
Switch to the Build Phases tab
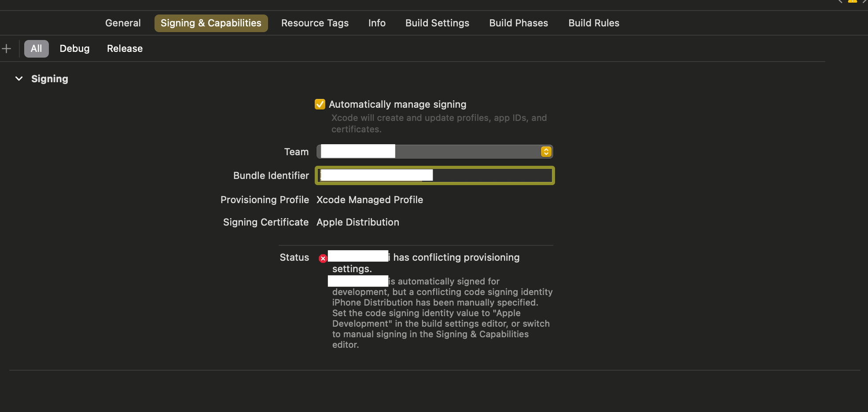(x=518, y=23)
